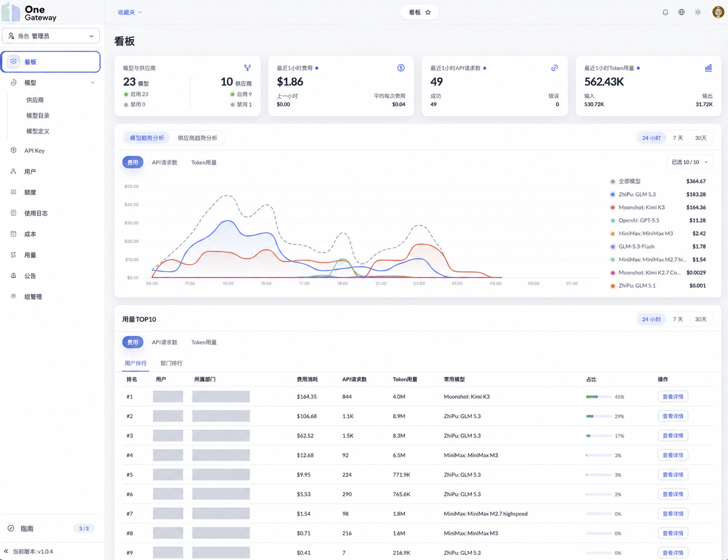This screenshot has width=728, height=560.
Task: Click the 公告 bell icon in sidebar
Action: [14, 275]
